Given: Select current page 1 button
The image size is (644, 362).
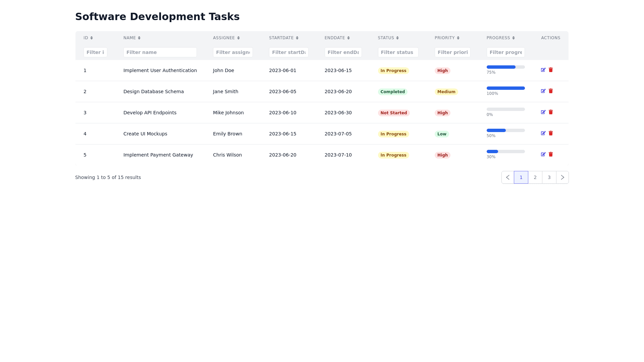Looking at the screenshot, I should pos(521,177).
